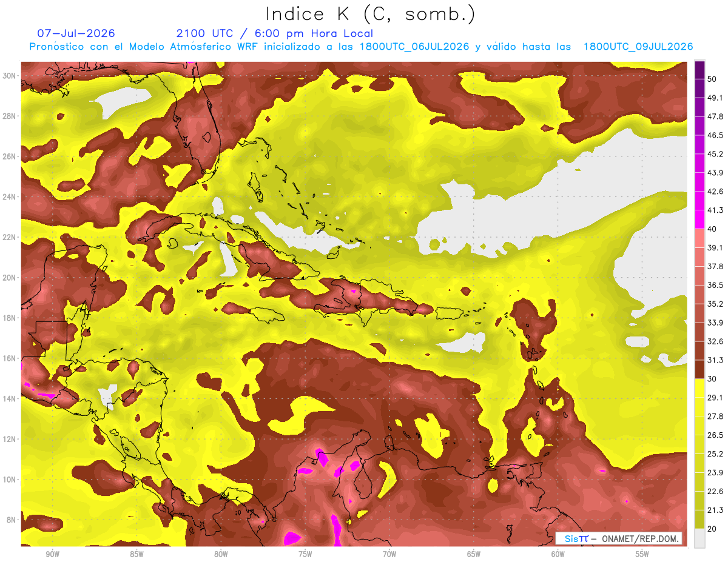Click the '35.2' color scale value
This screenshot has width=728, height=562.
(x=715, y=304)
